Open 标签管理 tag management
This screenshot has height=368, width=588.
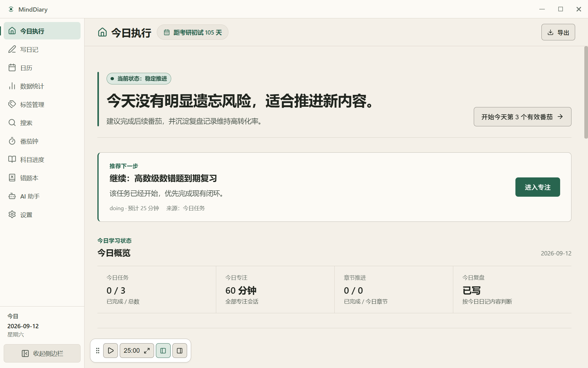click(42, 104)
